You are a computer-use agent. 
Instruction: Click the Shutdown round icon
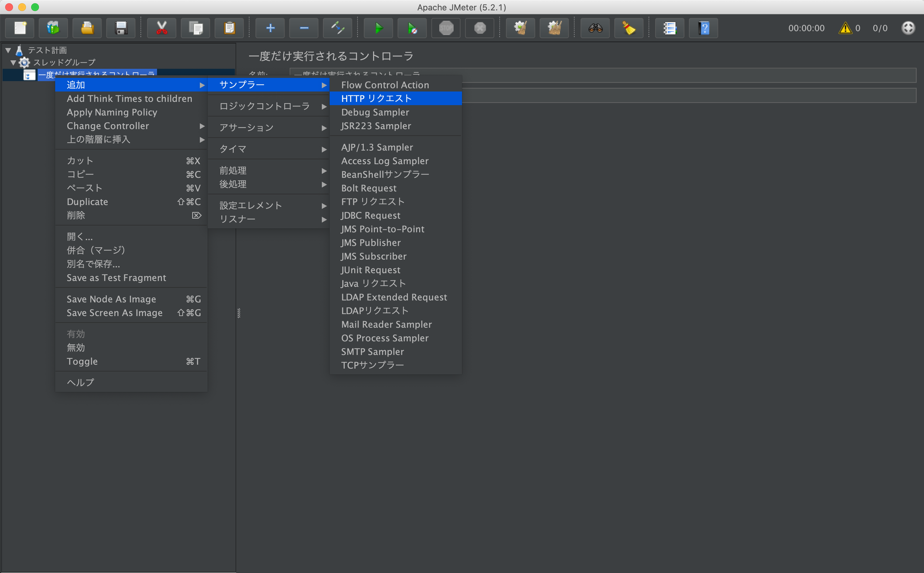pos(480,28)
